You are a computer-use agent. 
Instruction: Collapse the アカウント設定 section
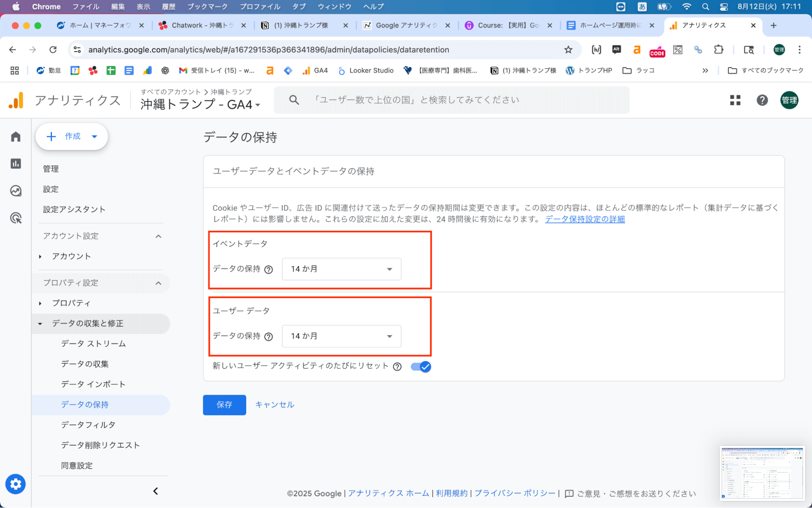158,236
